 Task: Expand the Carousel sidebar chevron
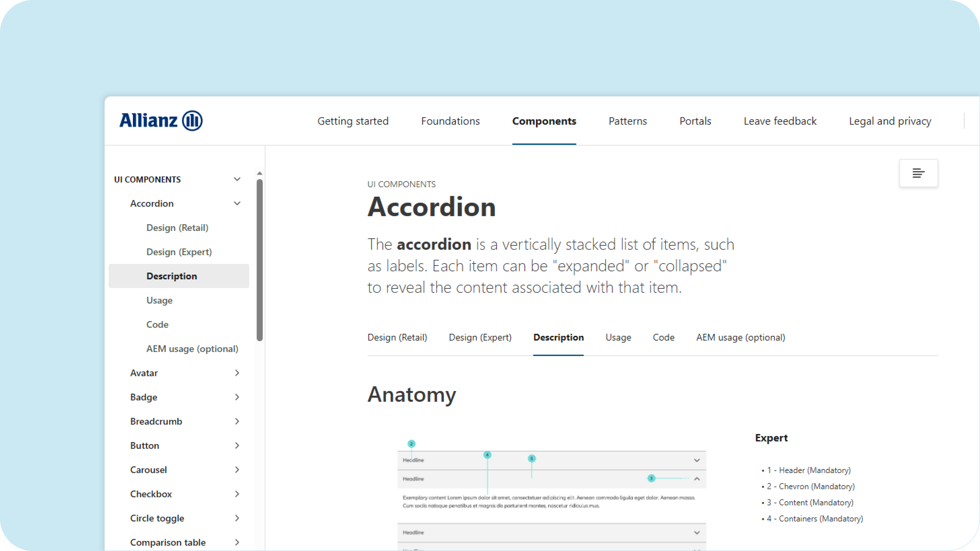pos(237,470)
